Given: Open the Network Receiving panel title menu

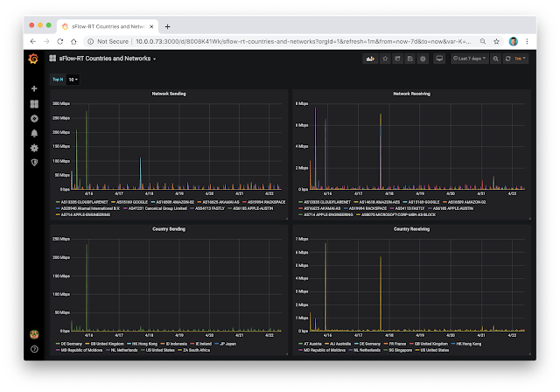Looking at the screenshot, I should pyautogui.click(x=412, y=94).
